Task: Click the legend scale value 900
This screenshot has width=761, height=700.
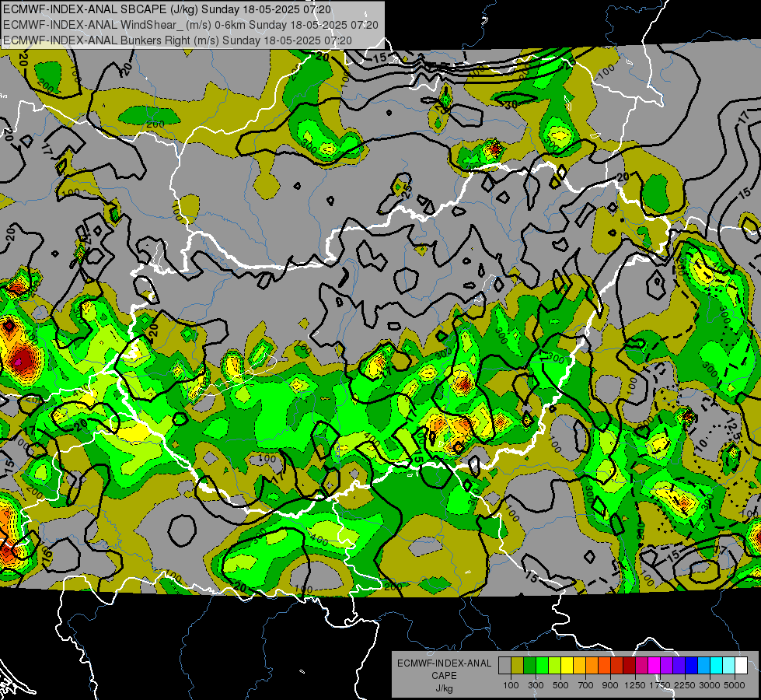Action: tap(610, 685)
